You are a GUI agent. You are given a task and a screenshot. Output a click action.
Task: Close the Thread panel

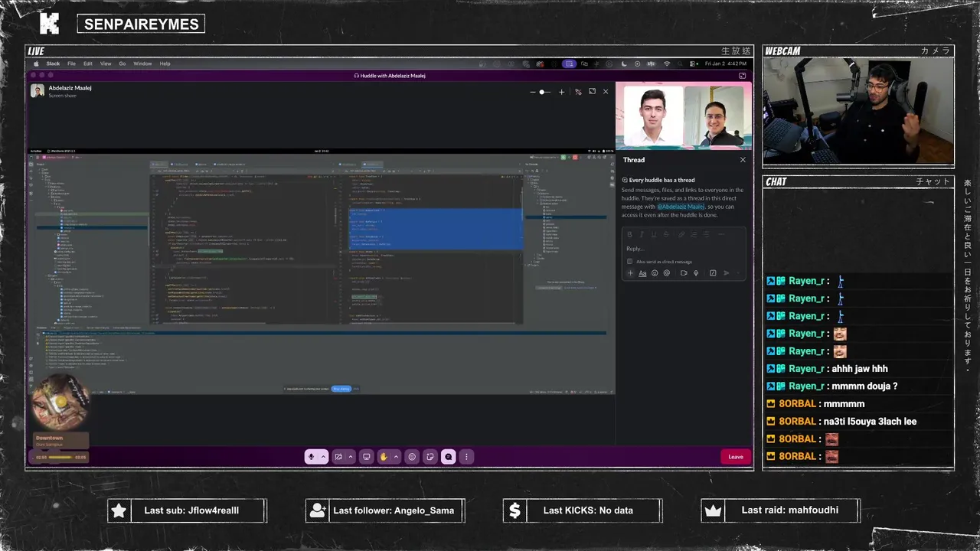(743, 160)
